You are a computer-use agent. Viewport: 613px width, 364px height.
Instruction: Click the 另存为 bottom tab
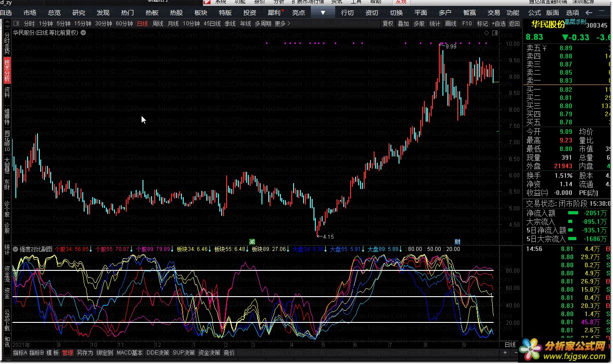pos(85,353)
